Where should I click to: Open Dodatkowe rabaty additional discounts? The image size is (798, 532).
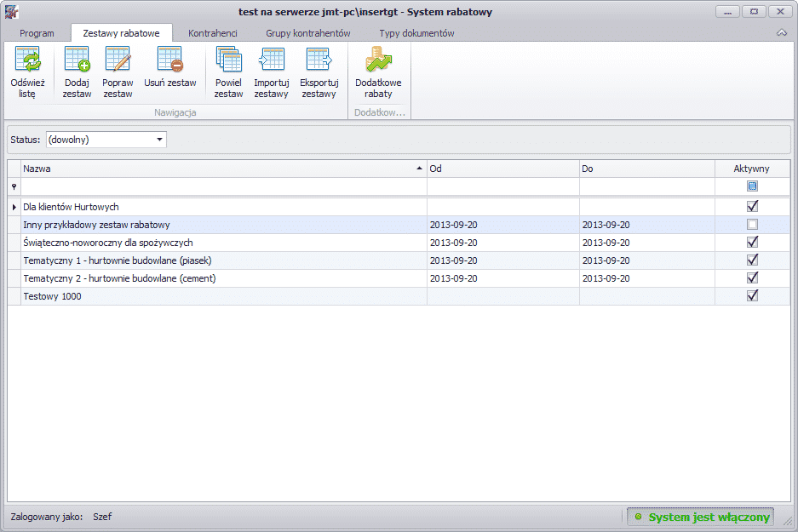point(378,72)
